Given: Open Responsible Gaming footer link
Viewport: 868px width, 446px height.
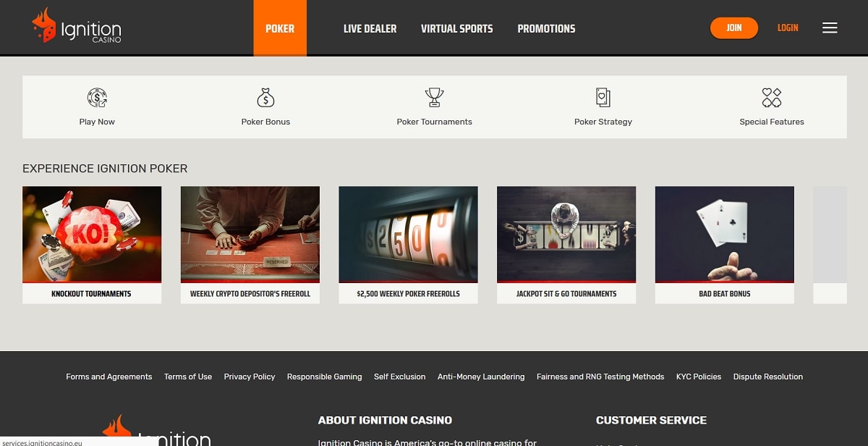Looking at the screenshot, I should point(325,376).
